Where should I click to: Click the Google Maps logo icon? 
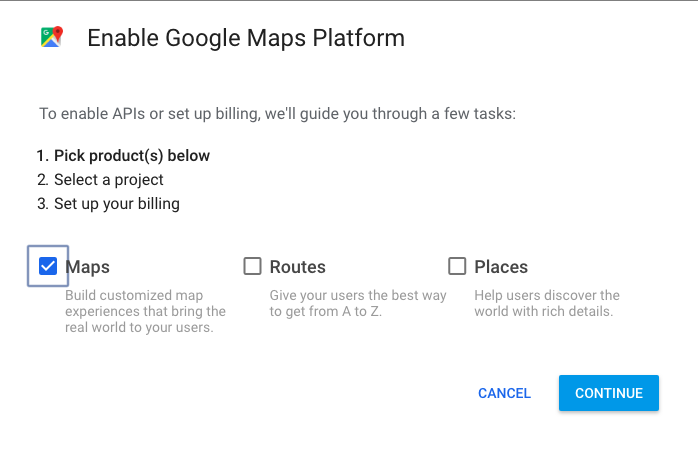coord(52,37)
